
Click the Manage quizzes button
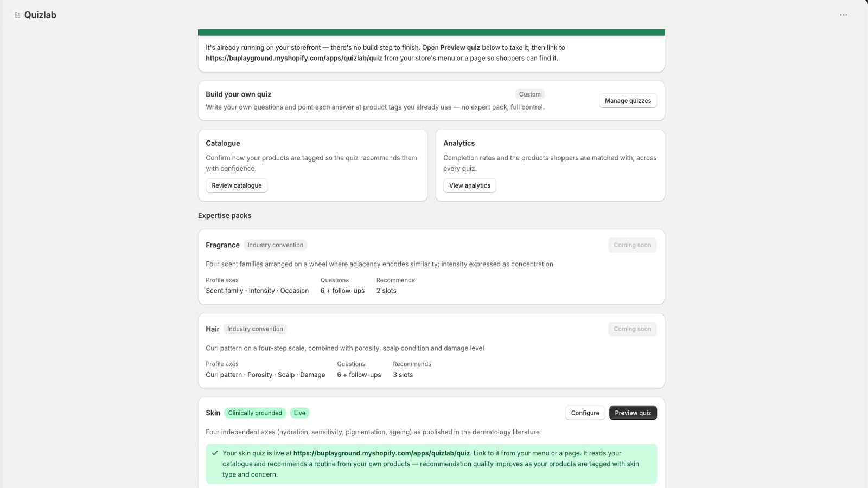tap(628, 101)
